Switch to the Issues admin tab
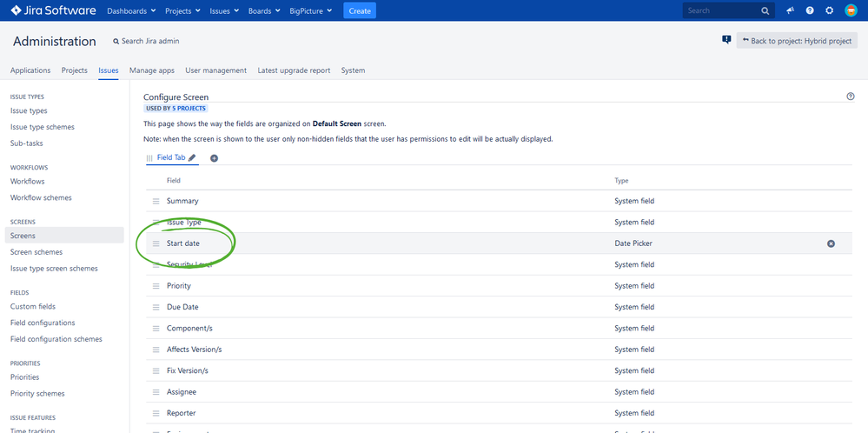Viewport: 868px width, 433px height. coord(109,70)
